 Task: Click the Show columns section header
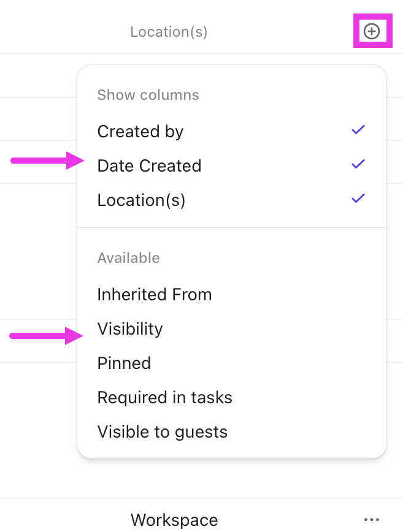click(x=148, y=95)
